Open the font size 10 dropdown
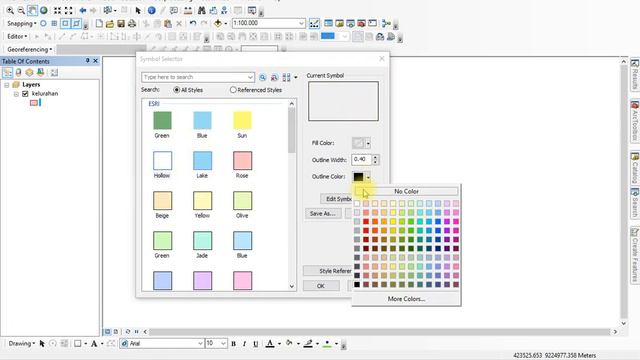Image resolution: width=640 pixels, height=360 pixels. [x=223, y=344]
